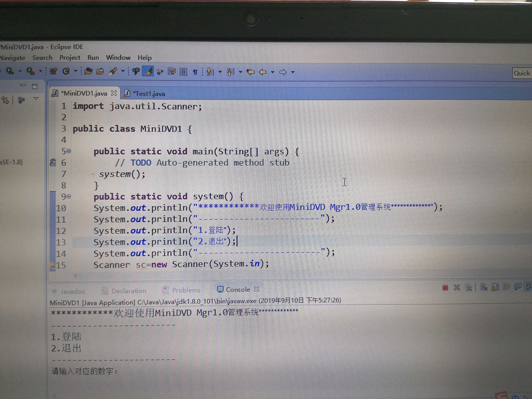
Task: Click the Clear Console icon
Action: click(483, 287)
